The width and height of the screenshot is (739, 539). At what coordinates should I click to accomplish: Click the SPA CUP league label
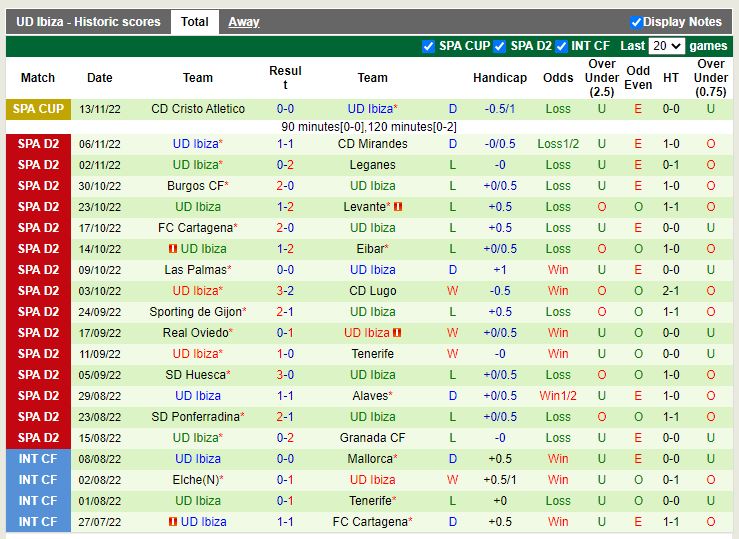click(x=38, y=109)
